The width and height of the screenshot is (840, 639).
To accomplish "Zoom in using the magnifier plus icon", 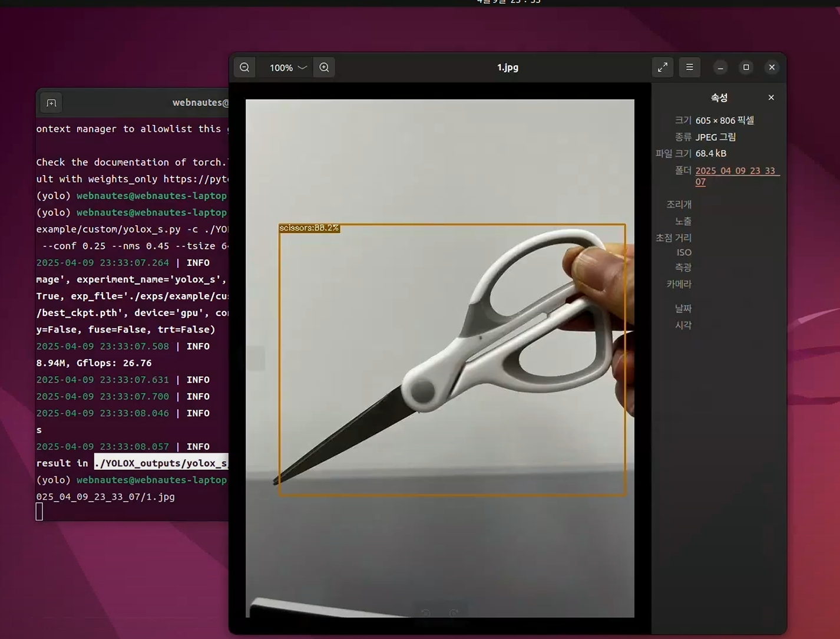I will click(x=324, y=67).
